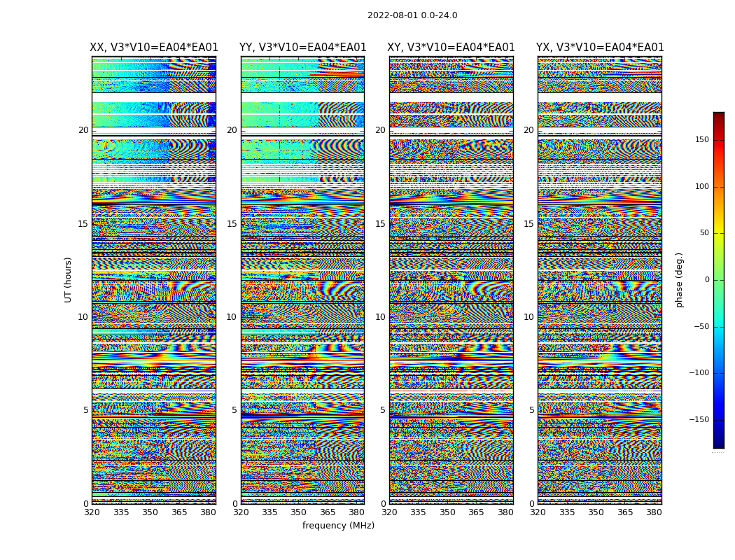The width and height of the screenshot is (735, 560).
Task: Select the XX, V3*V10=EA04*EA01 panel title
Action: (x=154, y=48)
